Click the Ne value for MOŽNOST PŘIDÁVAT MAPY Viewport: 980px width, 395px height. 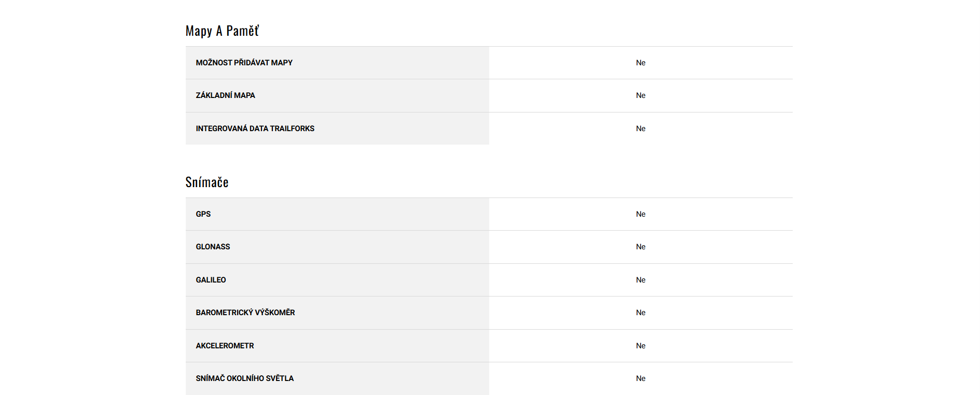(641, 63)
